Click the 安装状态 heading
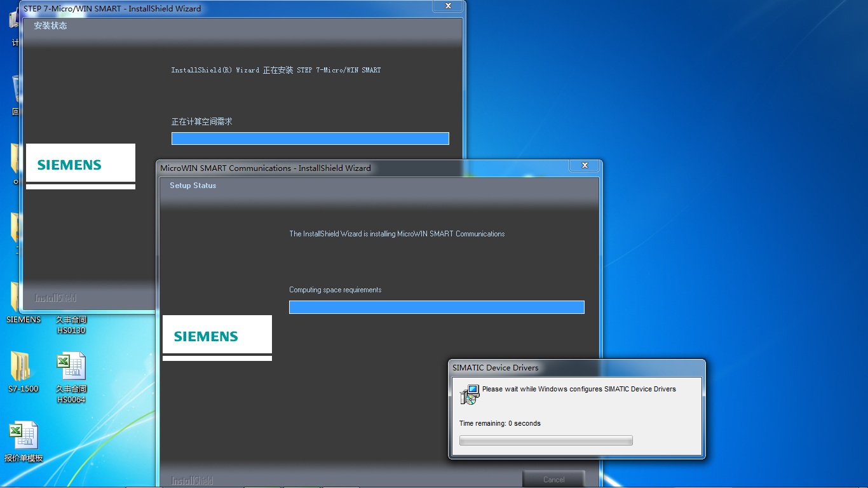The image size is (868, 488). pyautogui.click(x=50, y=26)
